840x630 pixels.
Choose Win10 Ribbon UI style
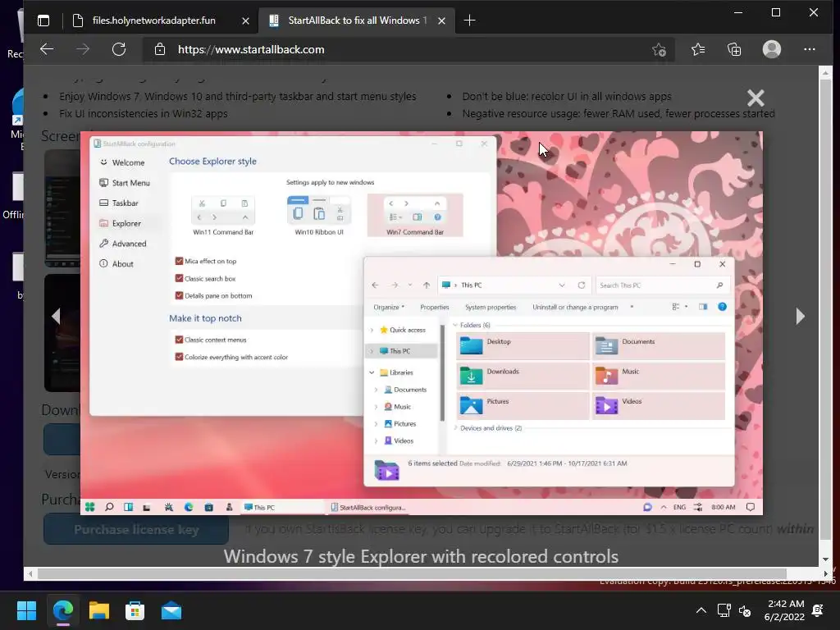(319, 216)
